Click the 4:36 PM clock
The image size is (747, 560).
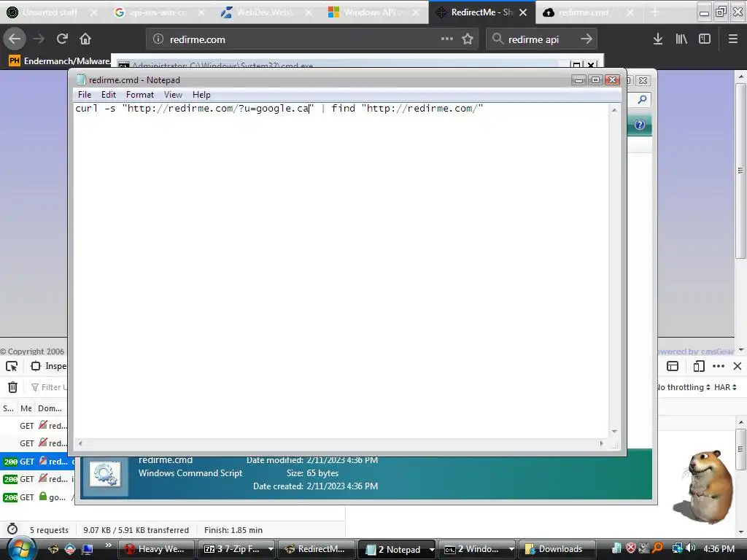coord(719,549)
